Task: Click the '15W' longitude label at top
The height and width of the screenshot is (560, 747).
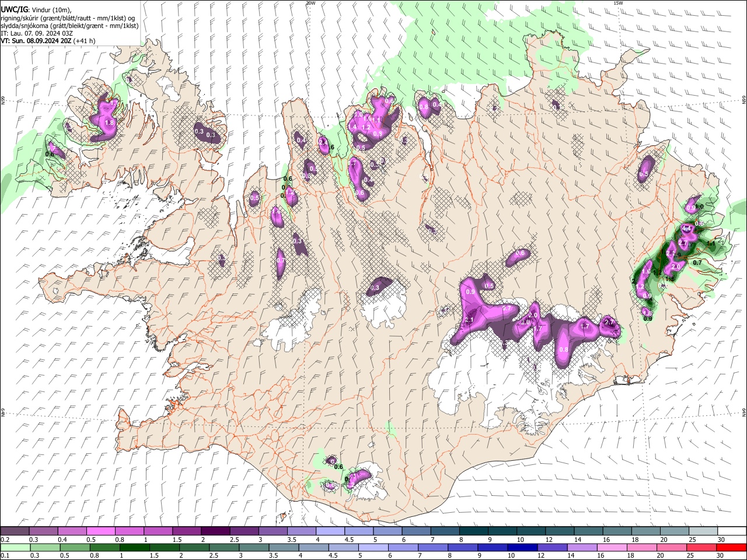Action: click(x=618, y=3)
